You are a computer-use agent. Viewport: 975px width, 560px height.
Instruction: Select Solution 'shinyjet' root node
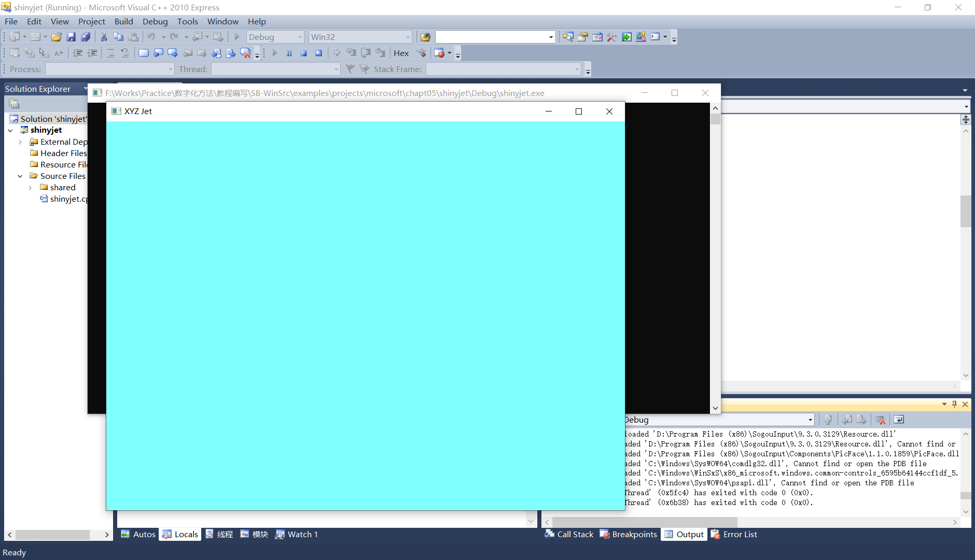[x=49, y=119]
